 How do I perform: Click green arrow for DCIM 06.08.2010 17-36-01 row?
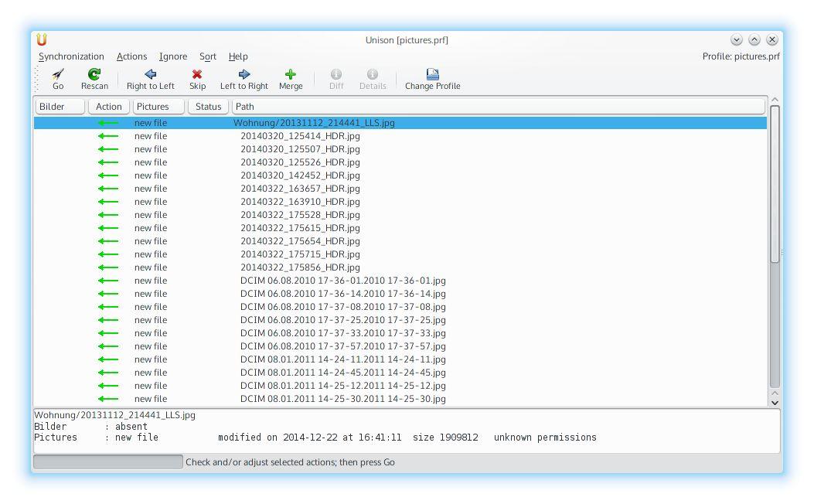(108, 281)
